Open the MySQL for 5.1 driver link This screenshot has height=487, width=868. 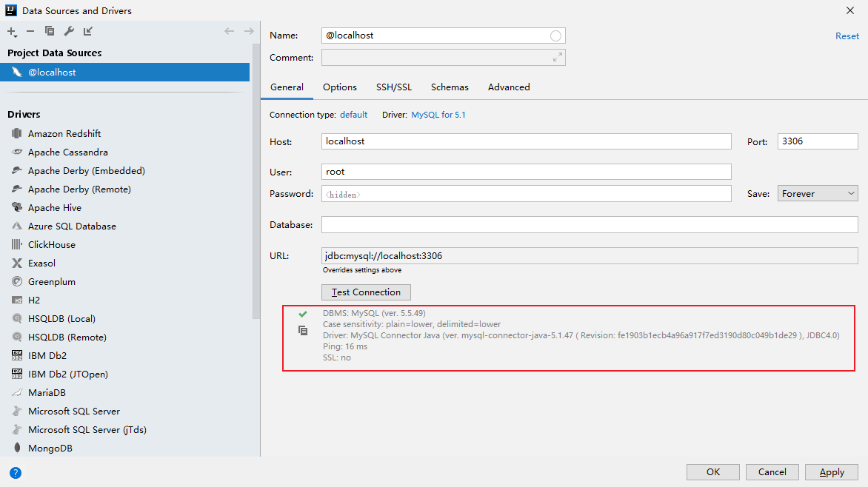(438, 115)
